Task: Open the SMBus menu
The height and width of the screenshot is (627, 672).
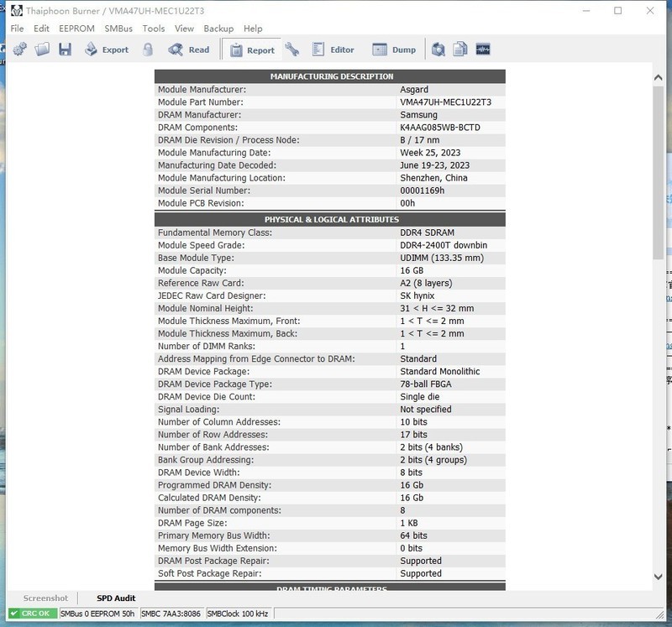Action: click(x=118, y=29)
